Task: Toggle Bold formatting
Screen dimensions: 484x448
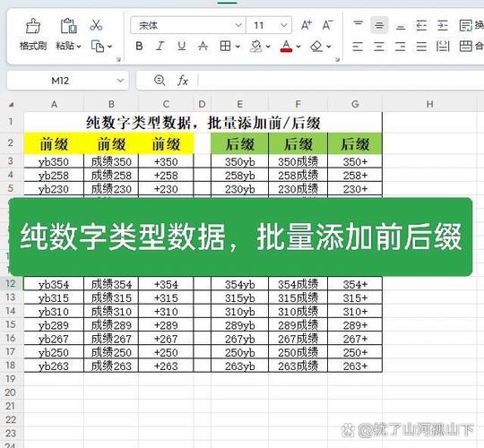Action: coord(139,47)
